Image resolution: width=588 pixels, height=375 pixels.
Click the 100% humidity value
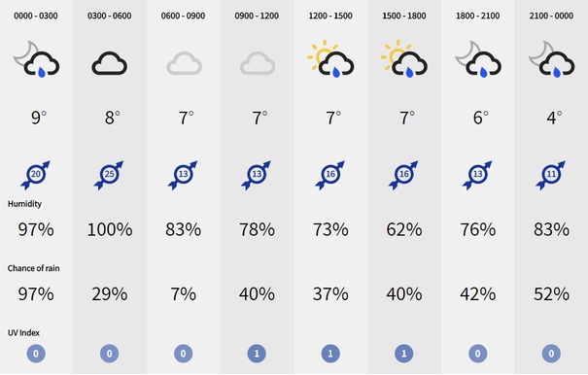point(110,229)
